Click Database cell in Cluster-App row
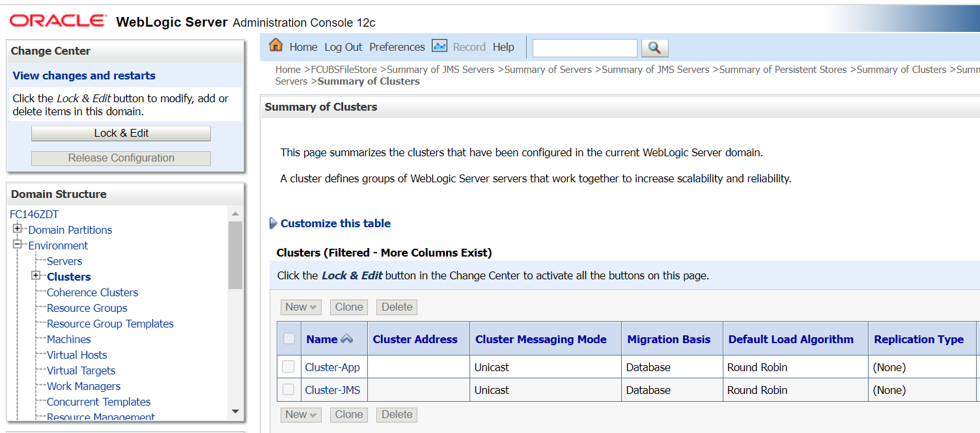 [x=648, y=367]
